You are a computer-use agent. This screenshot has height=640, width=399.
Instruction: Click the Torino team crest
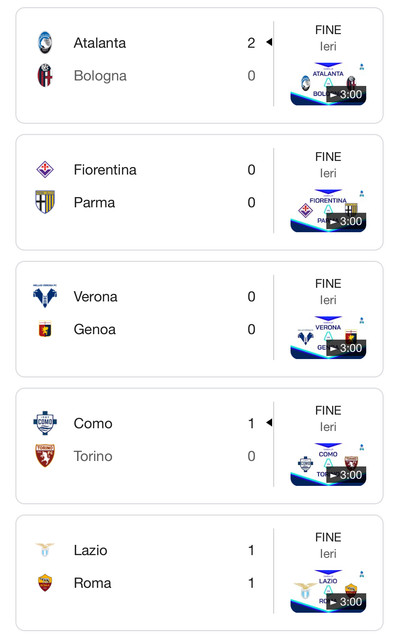45,456
